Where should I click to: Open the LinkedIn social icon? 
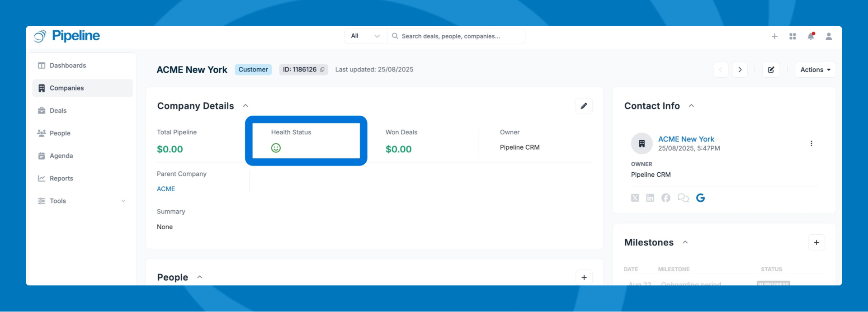(x=650, y=198)
